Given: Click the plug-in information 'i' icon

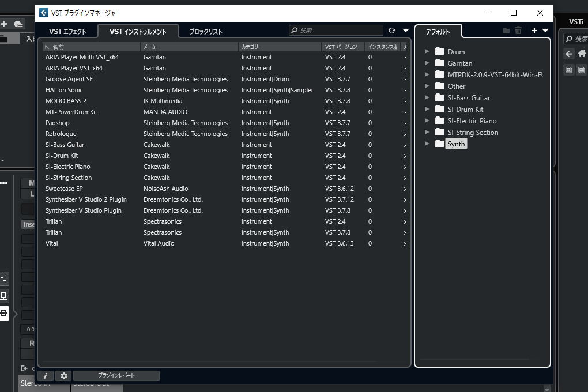Looking at the screenshot, I should coord(46,375).
